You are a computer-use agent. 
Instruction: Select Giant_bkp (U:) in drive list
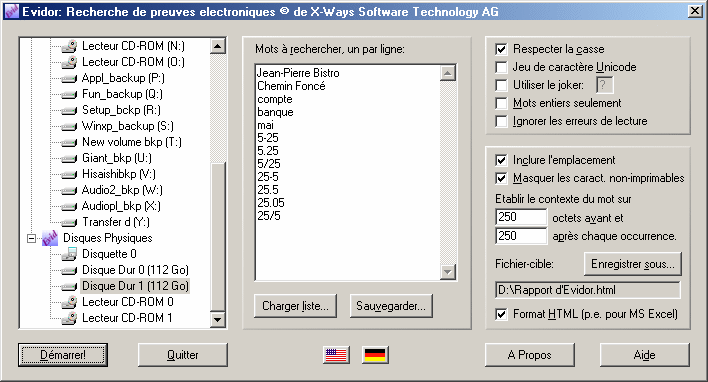pos(116,158)
